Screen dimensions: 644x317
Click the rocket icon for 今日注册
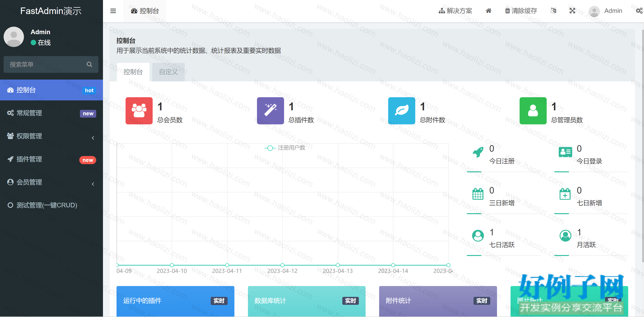(x=478, y=152)
